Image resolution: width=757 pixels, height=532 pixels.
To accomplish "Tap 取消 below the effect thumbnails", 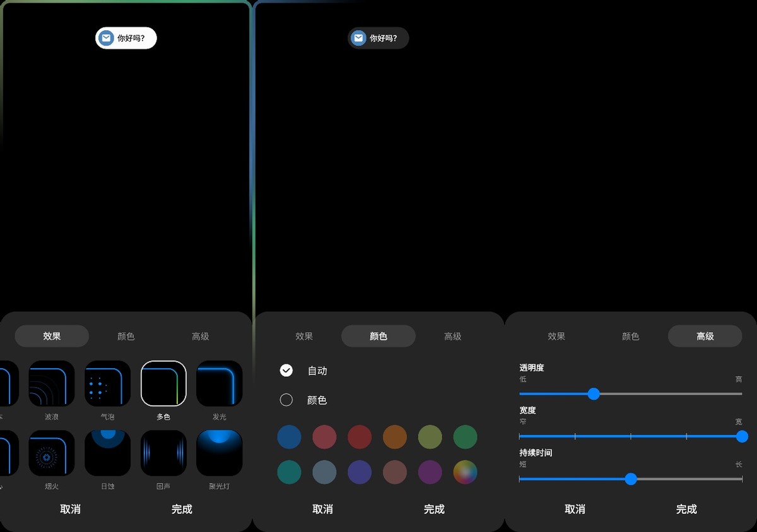I will (70, 509).
